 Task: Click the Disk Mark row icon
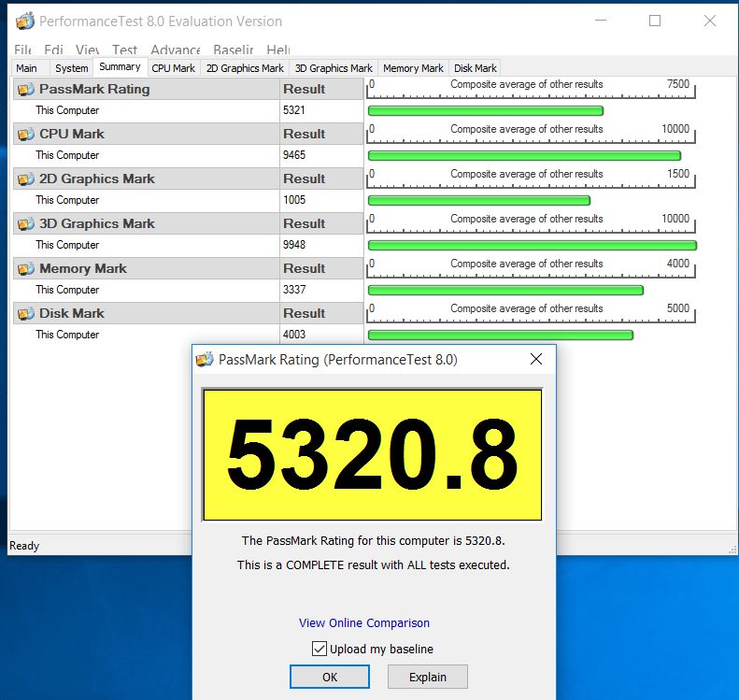click(x=26, y=313)
